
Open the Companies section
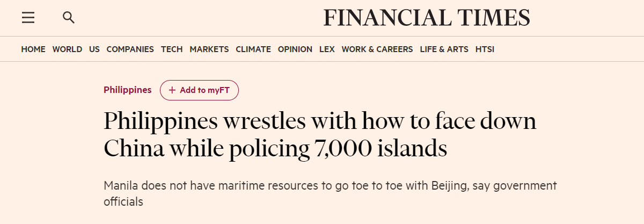[130, 49]
